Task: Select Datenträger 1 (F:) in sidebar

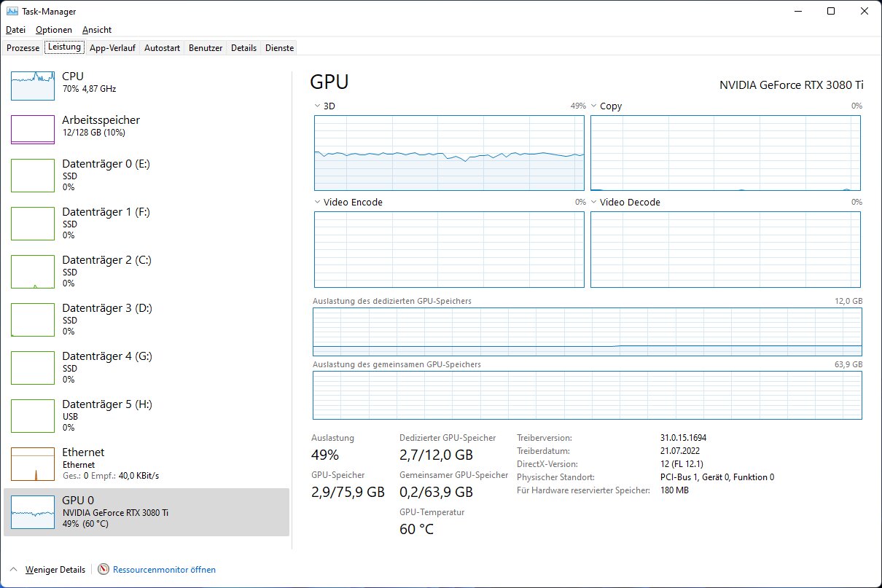Action: [147, 223]
